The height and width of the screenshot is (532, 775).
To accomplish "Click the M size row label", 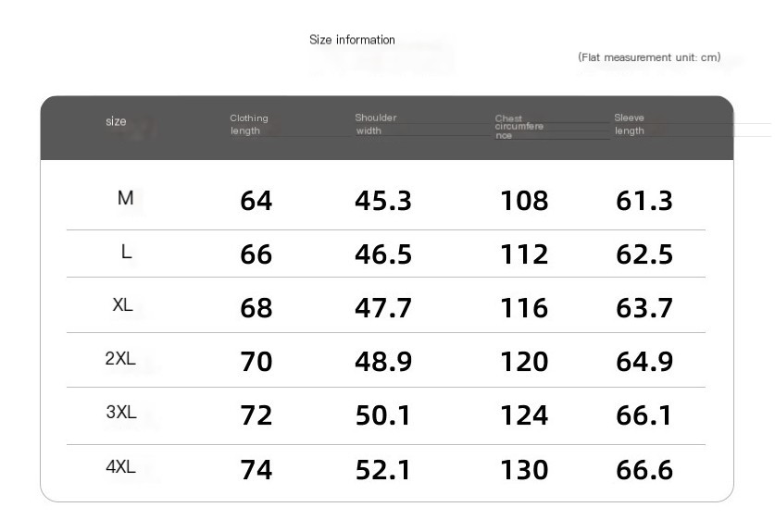I will [x=126, y=198].
